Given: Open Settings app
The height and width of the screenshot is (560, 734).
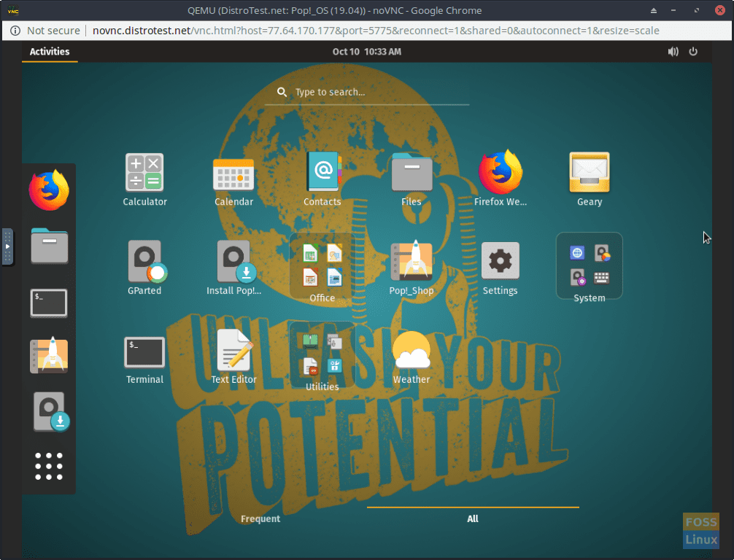Looking at the screenshot, I should pyautogui.click(x=501, y=268).
